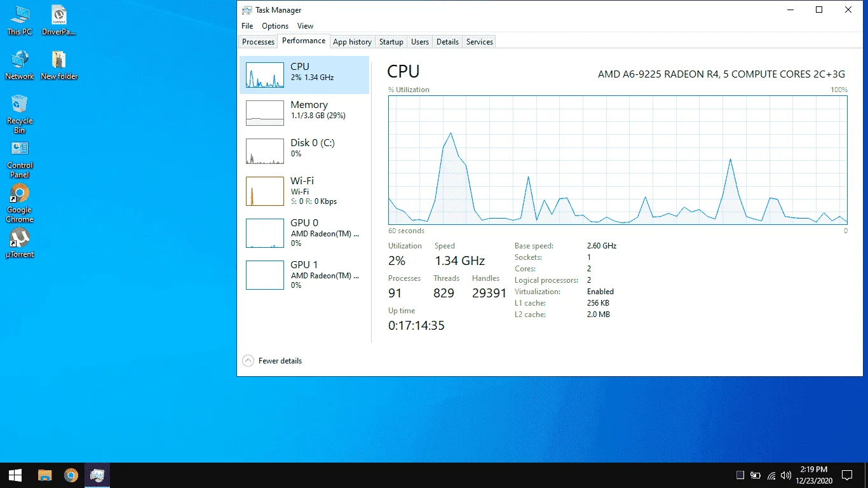Open the Options menu
868x488 pixels.
tap(275, 26)
